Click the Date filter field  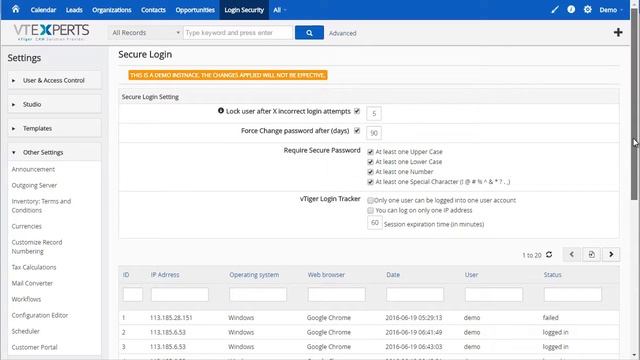(415, 294)
